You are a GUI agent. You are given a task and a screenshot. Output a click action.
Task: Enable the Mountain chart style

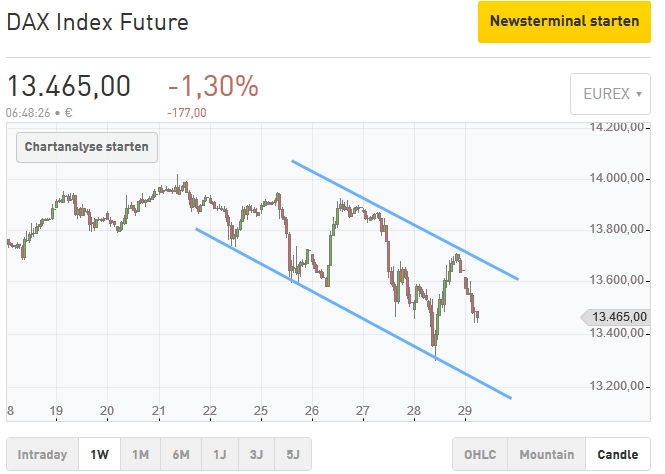point(546,455)
